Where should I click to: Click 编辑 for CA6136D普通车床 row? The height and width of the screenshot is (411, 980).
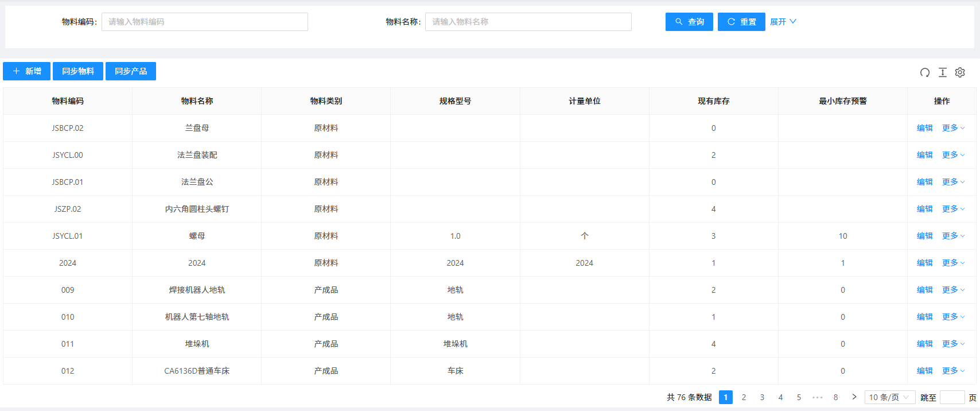click(x=925, y=371)
